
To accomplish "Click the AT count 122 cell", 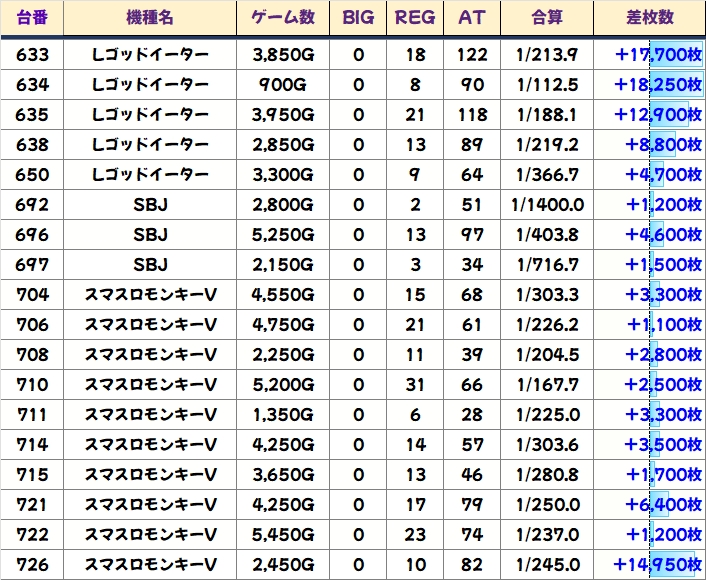I will tap(472, 54).
